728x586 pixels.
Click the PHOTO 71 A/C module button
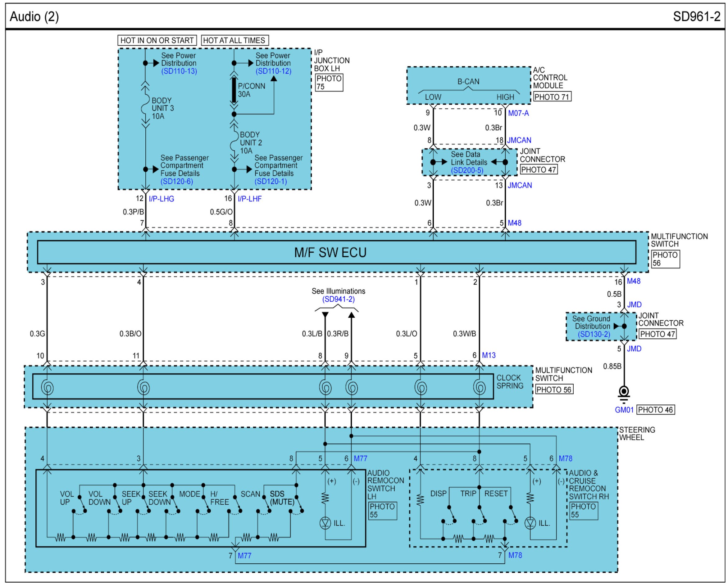coord(552,97)
